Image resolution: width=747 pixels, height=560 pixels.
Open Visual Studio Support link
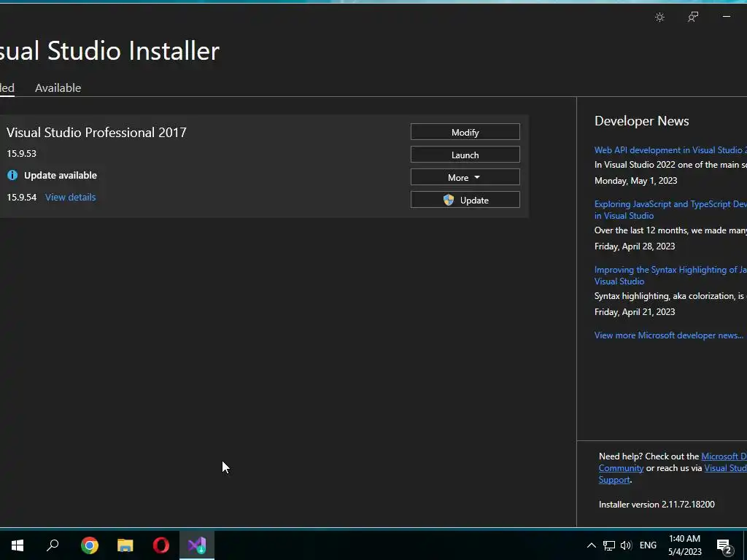(x=726, y=468)
